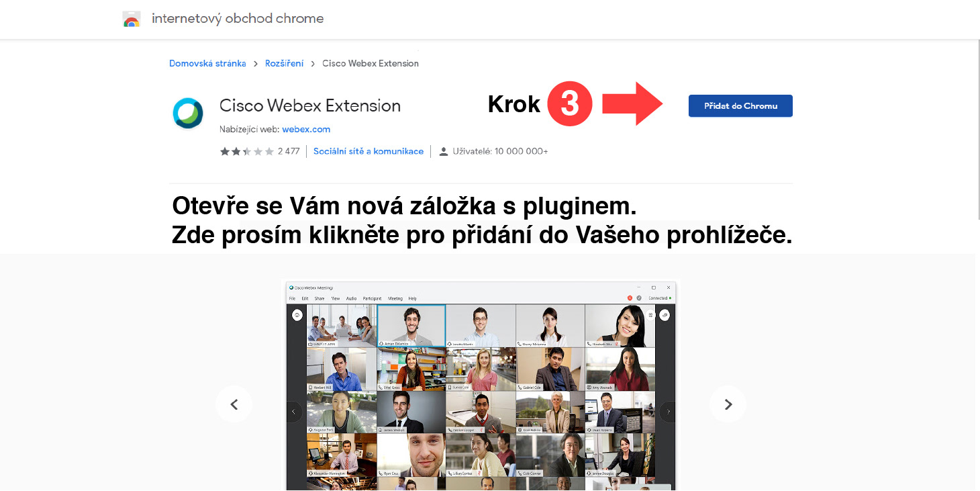Open the Participant menu in Webex window
Image resolution: width=980 pixels, height=491 pixels.
coord(372,298)
